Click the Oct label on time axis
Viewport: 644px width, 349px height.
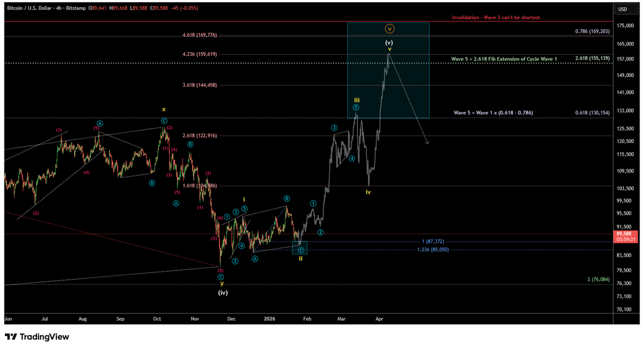(157, 318)
